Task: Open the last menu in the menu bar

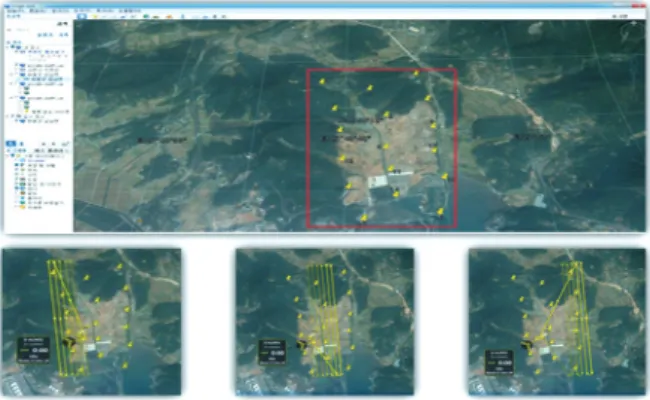Action: (x=130, y=10)
